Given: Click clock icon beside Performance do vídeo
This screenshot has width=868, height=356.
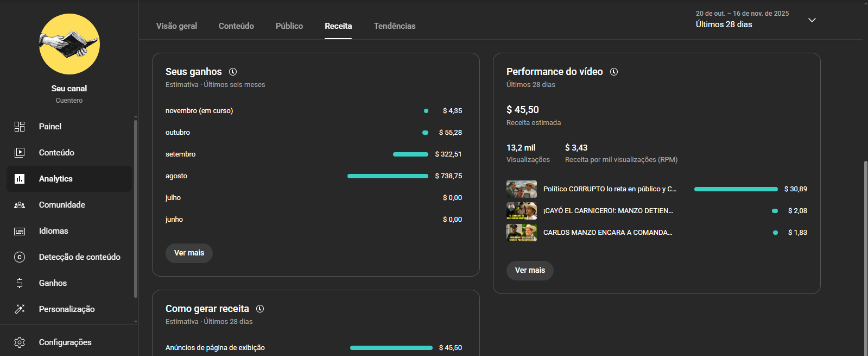Looking at the screenshot, I should coord(614,72).
